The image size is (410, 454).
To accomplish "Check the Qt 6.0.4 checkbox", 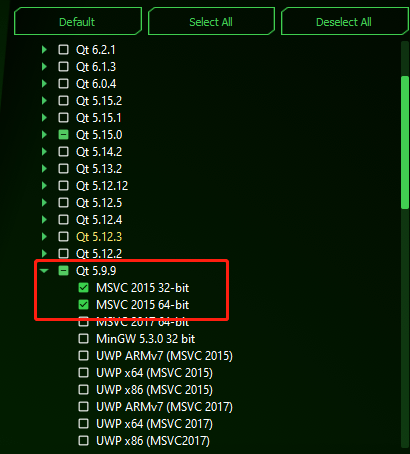I will 63,84.
